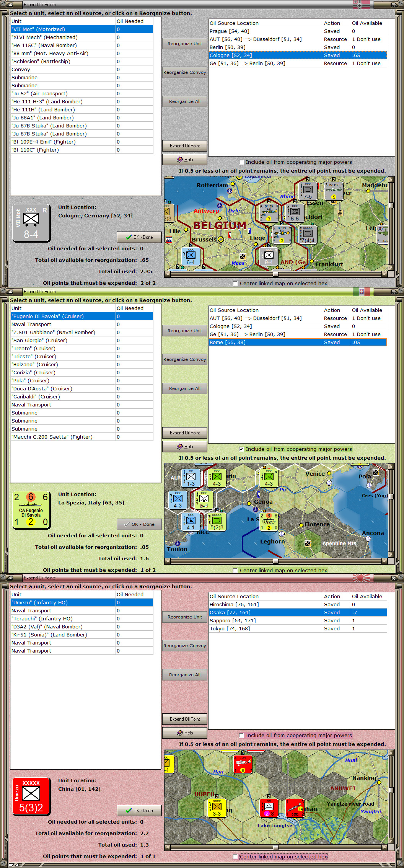The width and height of the screenshot is (404, 868).
Task: Select the green 5(2)3 HQ counter near Nice
Action: [217, 521]
